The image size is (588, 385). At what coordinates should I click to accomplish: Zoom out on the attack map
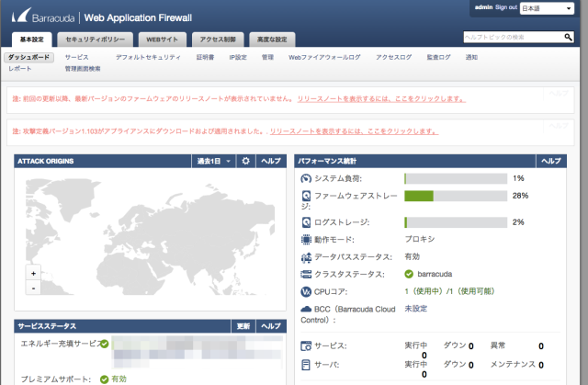(x=33, y=288)
